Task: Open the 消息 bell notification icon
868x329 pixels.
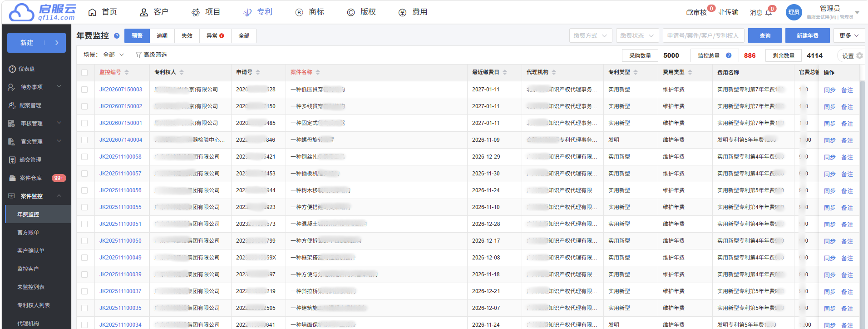Action: [769, 12]
